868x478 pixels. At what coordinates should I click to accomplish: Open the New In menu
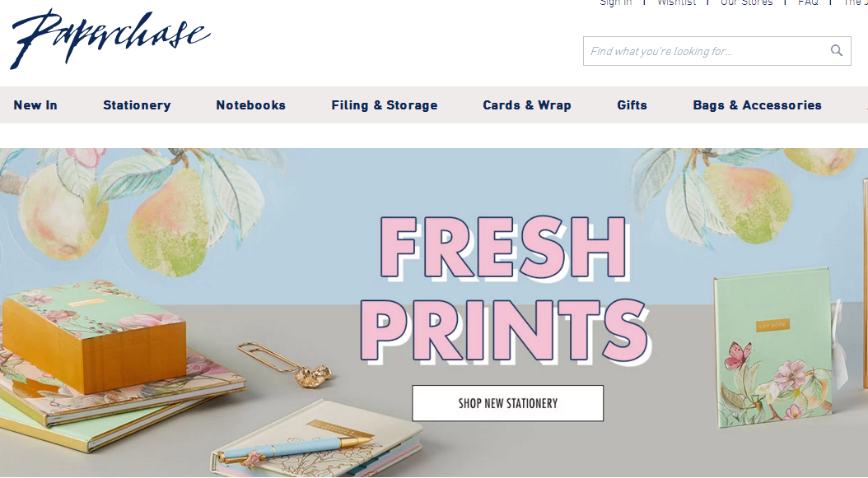pyautogui.click(x=35, y=105)
